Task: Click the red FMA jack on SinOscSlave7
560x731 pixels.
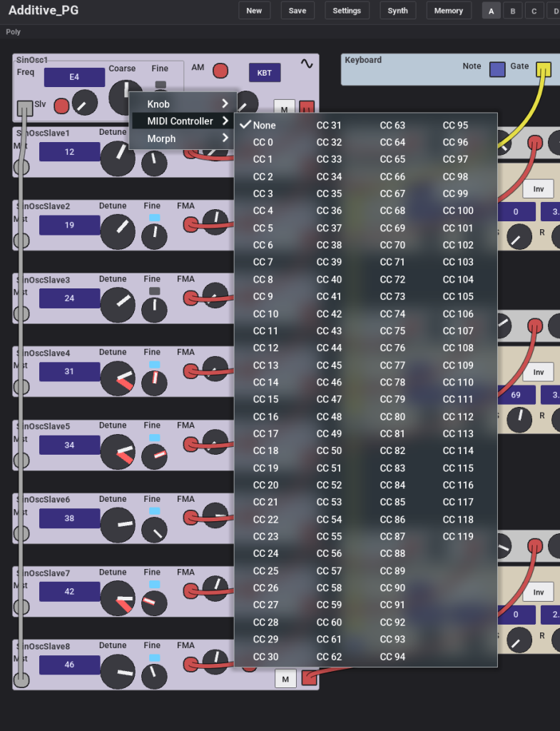Action: coord(190,591)
